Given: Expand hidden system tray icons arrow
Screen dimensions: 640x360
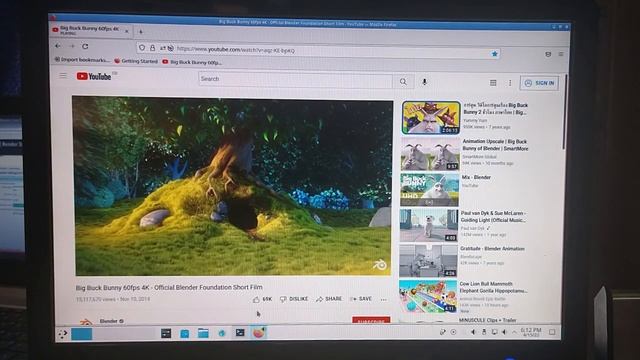Looking at the screenshot, I should (514, 332).
